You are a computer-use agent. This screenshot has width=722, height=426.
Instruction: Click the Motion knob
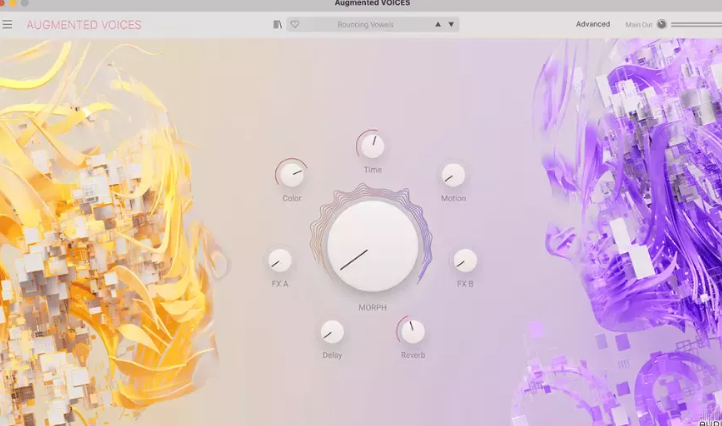click(x=453, y=175)
